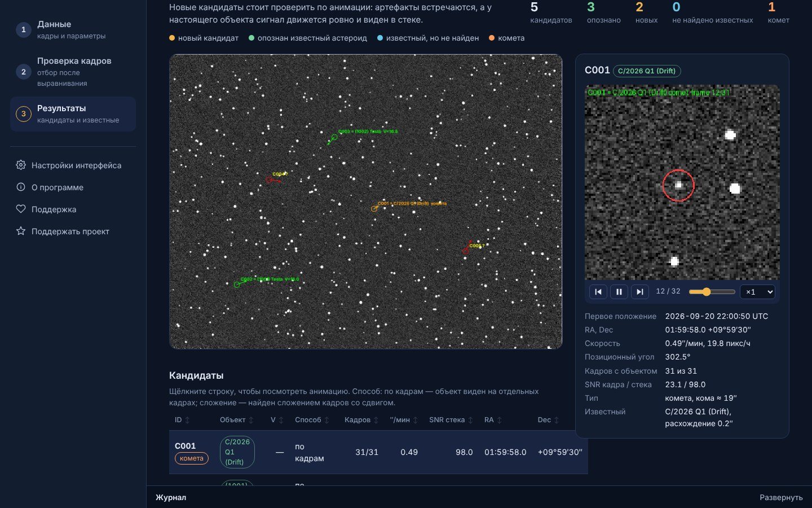The image size is (812, 508).
Task: Open the Журнал panel header
Action: coord(171,497)
